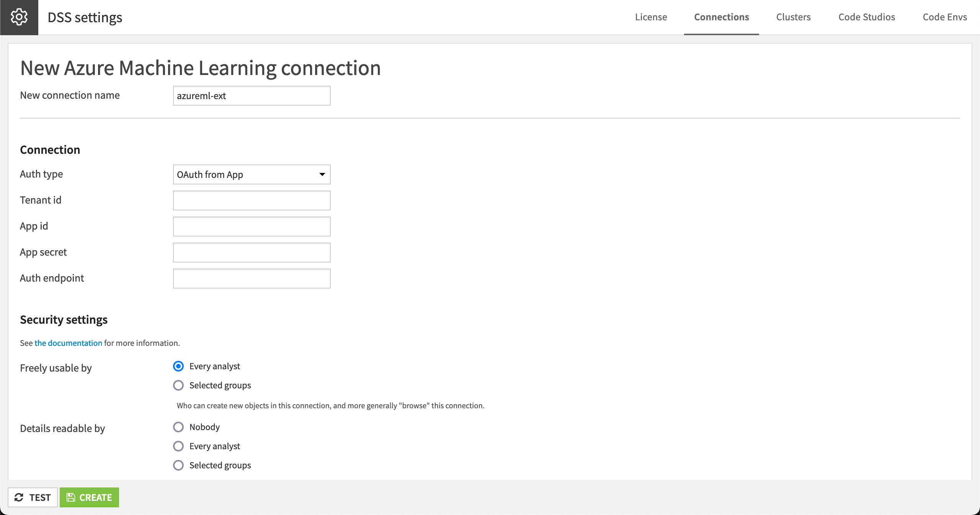Click the CREATE button
The image size is (980, 515).
coord(89,497)
